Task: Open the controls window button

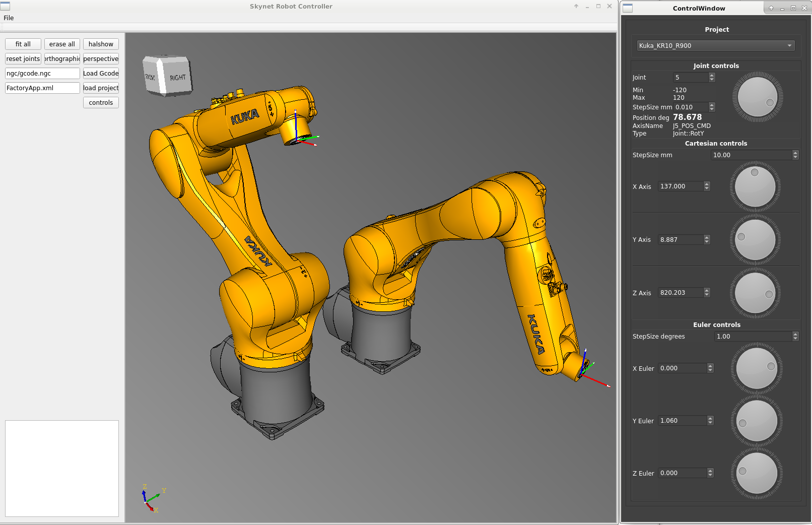Action: (x=101, y=103)
